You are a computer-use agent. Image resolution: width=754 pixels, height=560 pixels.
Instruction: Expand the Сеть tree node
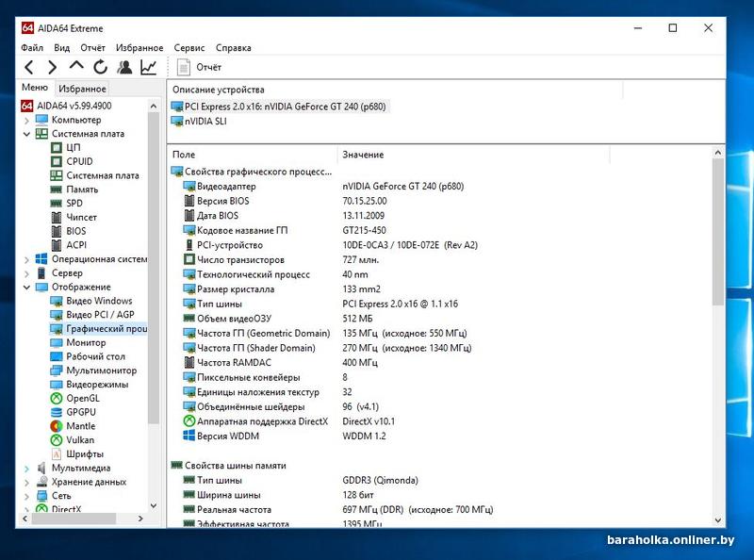[x=27, y=497]
